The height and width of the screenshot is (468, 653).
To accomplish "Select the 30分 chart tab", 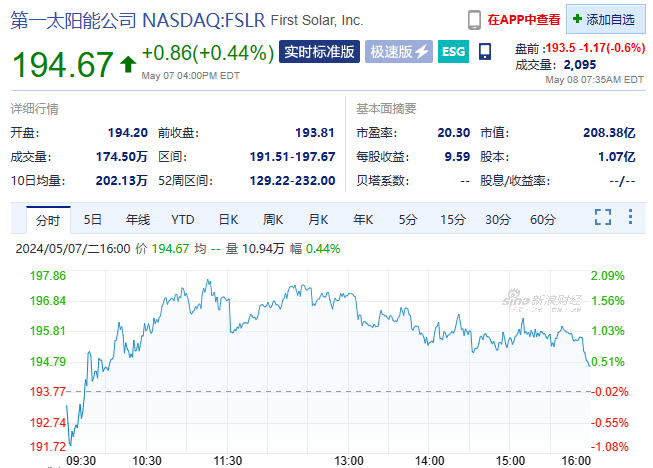I will click(498, 219).
